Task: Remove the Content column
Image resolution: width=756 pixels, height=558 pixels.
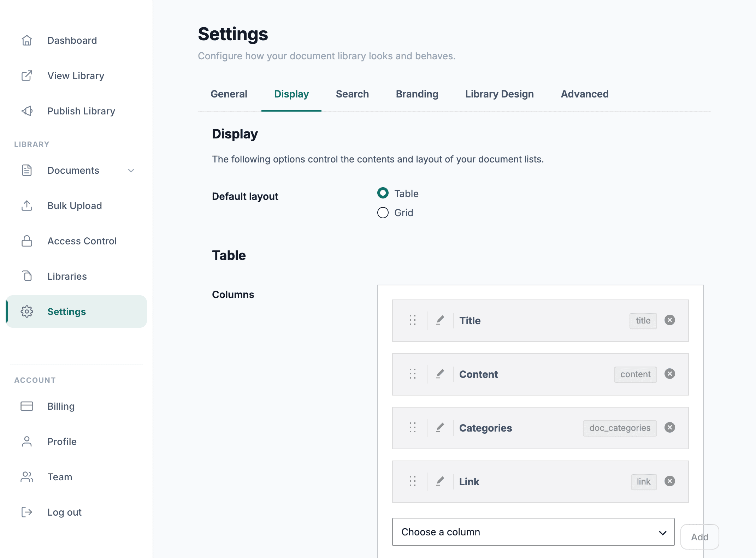Action: [670, 374]
